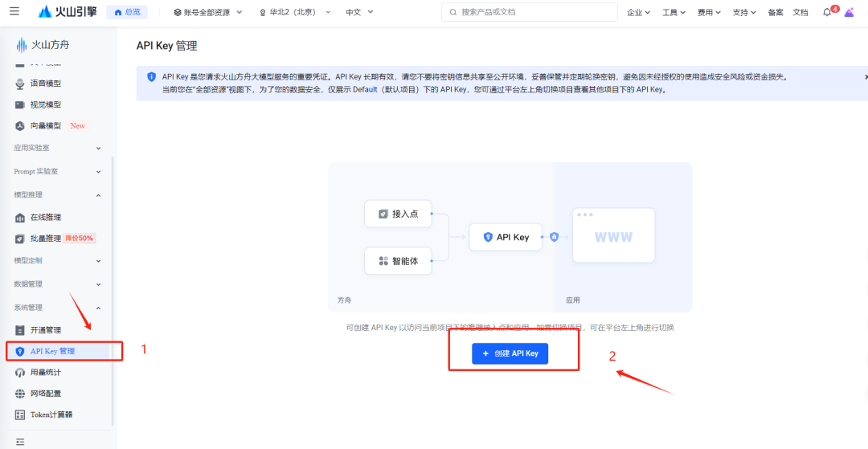Click the 视觉模型 image icon
Screen dimensions: 868x449
pos(20,104)
